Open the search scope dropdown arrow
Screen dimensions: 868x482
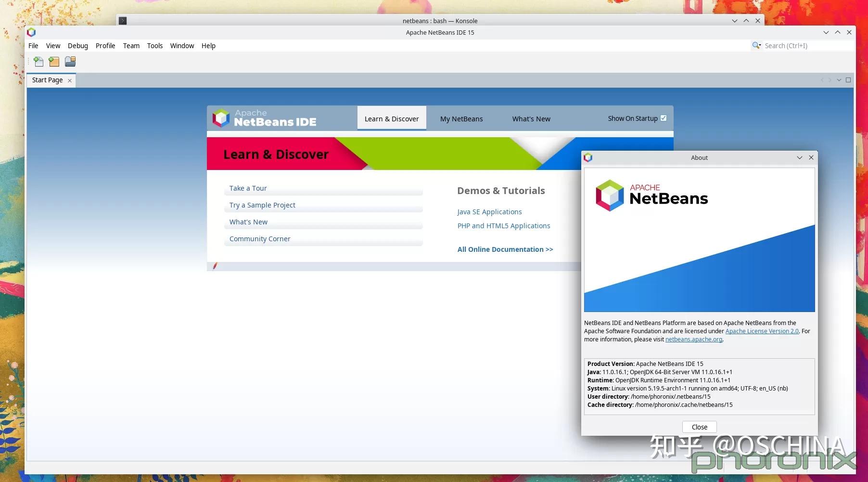[761, 46]
